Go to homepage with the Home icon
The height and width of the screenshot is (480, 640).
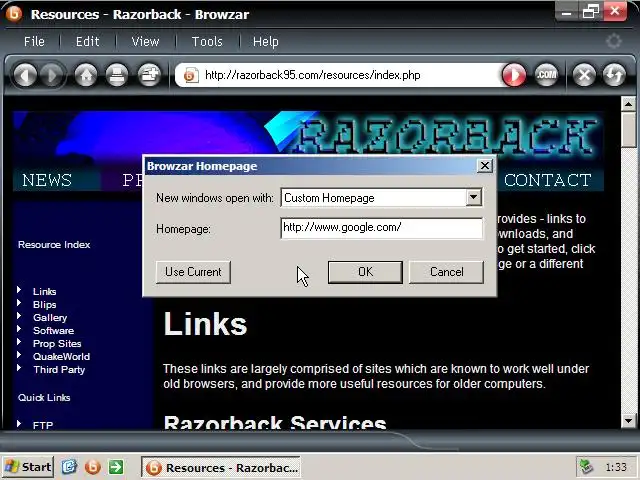click(x=86, y=75)
